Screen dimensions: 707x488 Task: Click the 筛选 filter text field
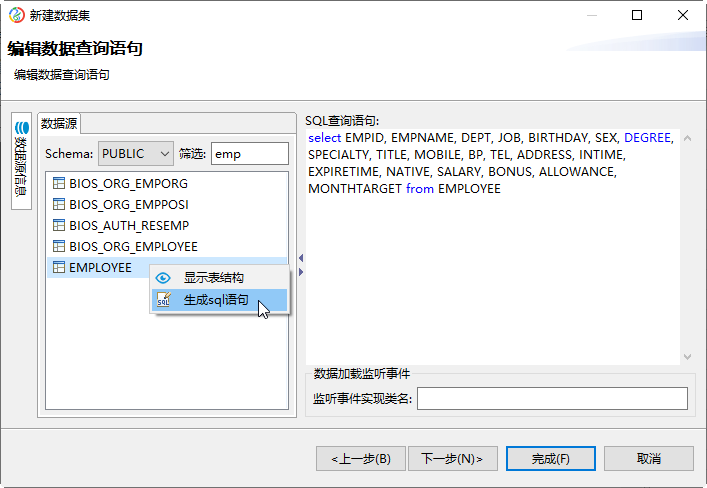pos(249,154)
